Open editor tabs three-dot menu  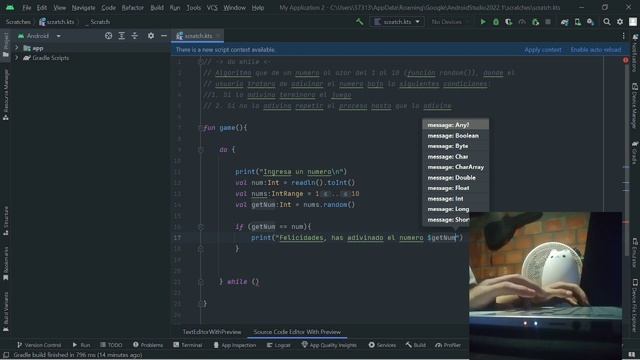pos(623,36)
